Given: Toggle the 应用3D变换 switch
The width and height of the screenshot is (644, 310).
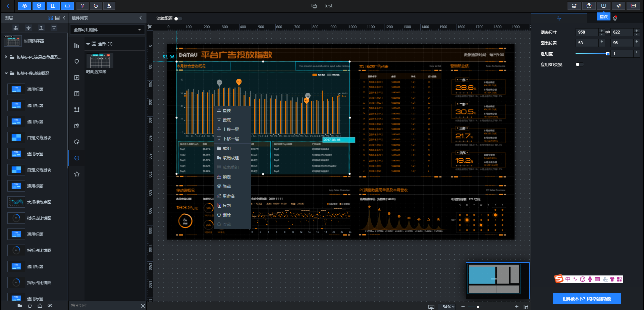Looking at the screenshot, I should click(x=580, y=64).
